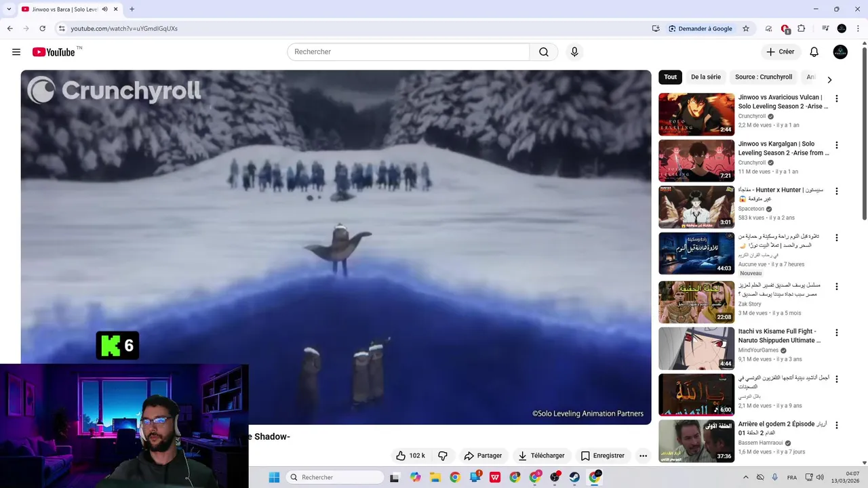868x488 pixels.
Task: Open Task View on taskbar
Action: tap(395, 477)
